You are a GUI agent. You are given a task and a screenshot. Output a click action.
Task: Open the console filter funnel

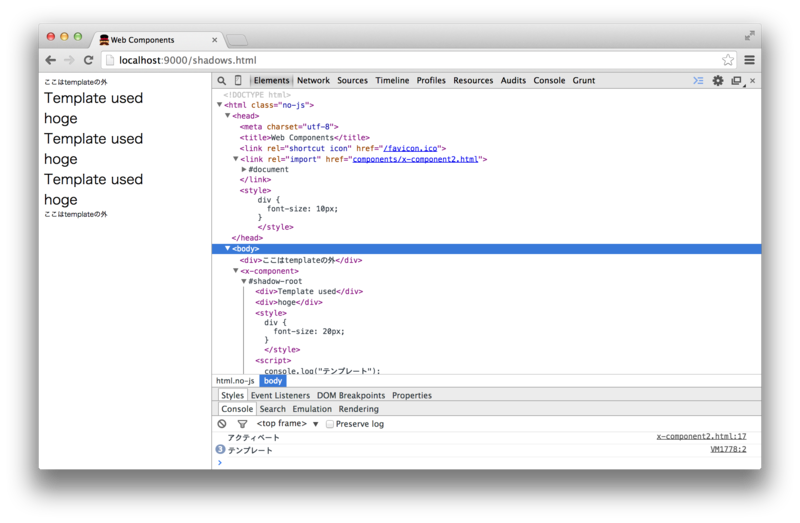(x=242, y=424)
